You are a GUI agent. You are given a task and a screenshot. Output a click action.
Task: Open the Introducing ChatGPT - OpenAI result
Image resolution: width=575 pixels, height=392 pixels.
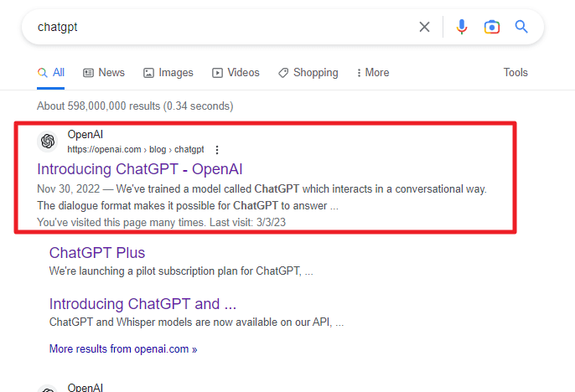coord(140,169)
